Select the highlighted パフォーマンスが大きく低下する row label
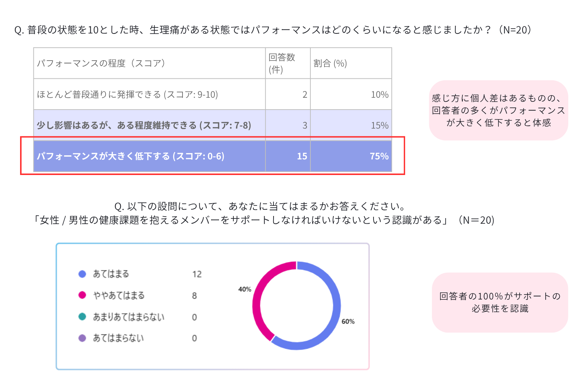The width and height of the screenshot is (588, 392). tap(130, 156)
